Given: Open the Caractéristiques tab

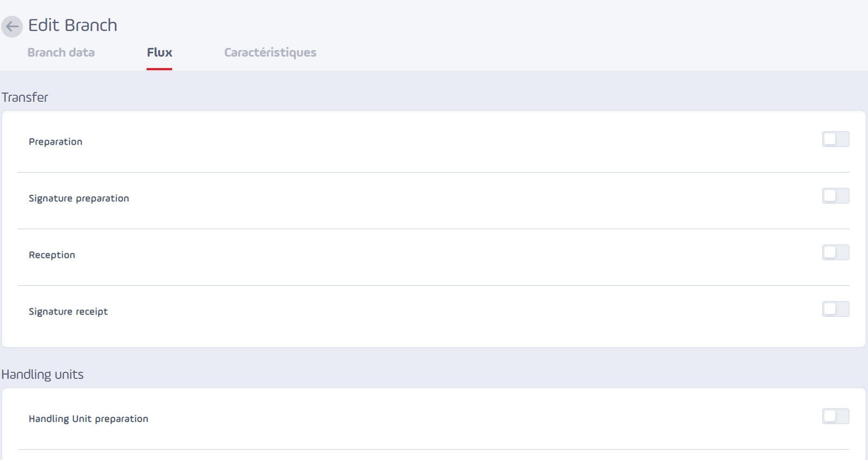Looking at the screenshot, I should [270, 52].
